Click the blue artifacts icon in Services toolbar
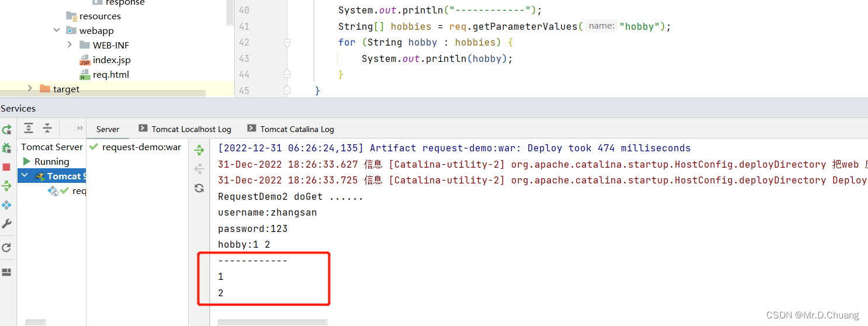 6,205
